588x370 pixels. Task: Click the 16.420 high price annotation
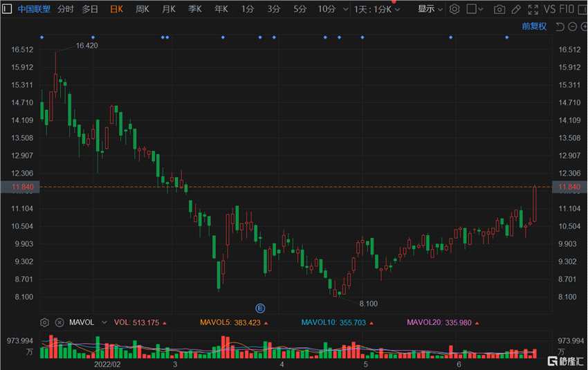click(86, 46)
